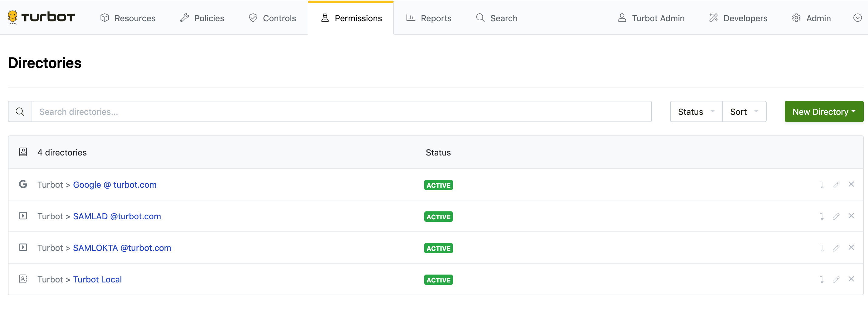
Task: Delete the SAMLAD @turbot.com directory
Action: tap(851, 216)
